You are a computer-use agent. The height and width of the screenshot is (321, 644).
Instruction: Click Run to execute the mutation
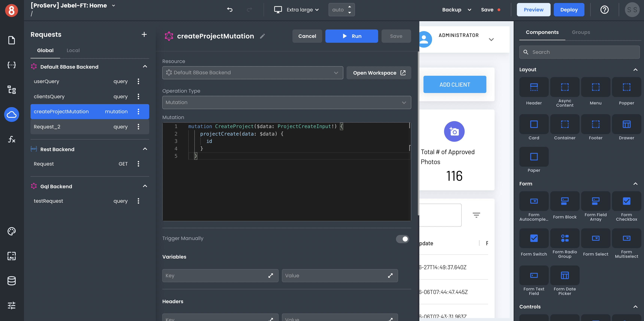point(352,36)
